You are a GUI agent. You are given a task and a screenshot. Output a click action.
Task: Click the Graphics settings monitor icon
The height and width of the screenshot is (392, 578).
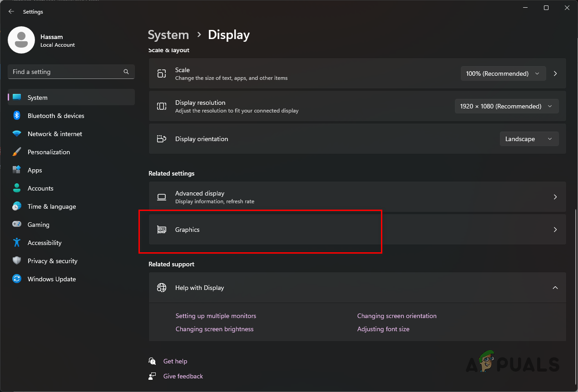(x=162, y=230)
